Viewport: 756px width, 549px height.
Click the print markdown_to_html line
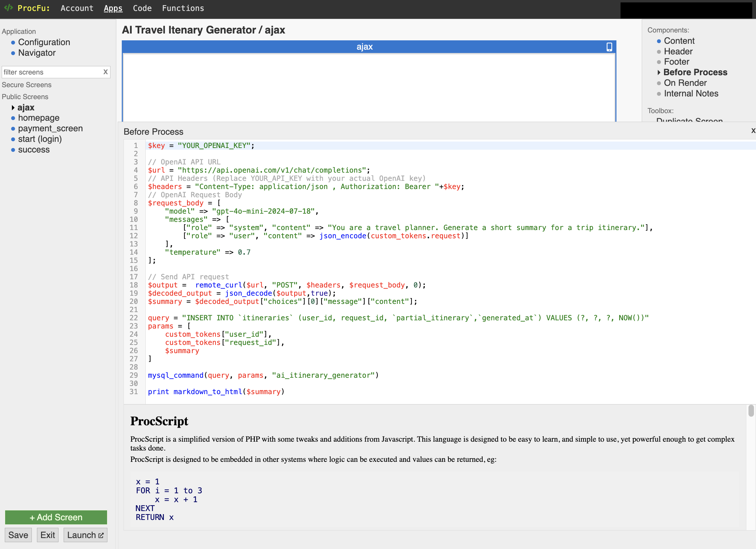point(216,391)
